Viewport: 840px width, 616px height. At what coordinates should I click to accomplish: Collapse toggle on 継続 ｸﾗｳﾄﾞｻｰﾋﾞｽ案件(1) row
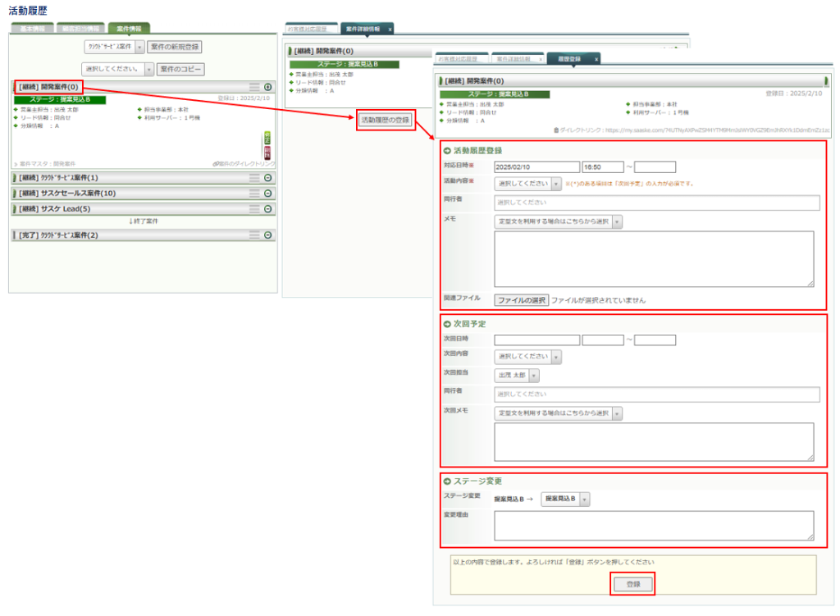tap(267, 177)
